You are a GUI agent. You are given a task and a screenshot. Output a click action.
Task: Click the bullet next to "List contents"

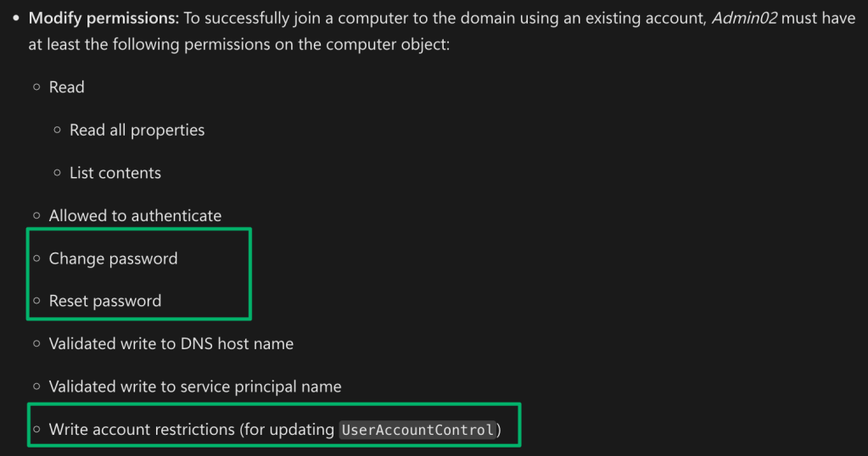[x=58, y=173]
